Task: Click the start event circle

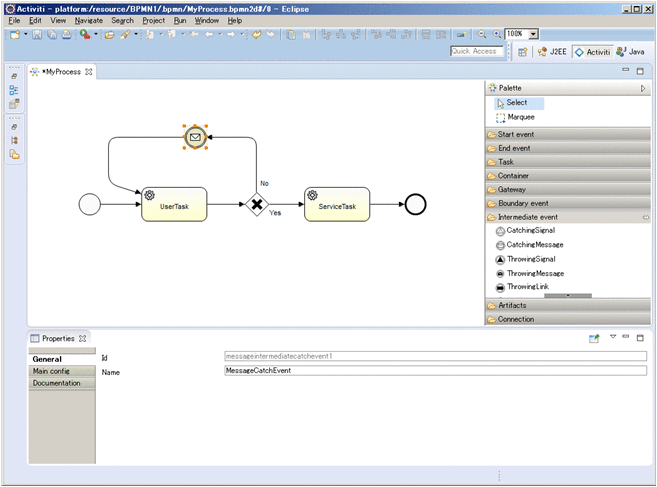Action: pos(90,204)
